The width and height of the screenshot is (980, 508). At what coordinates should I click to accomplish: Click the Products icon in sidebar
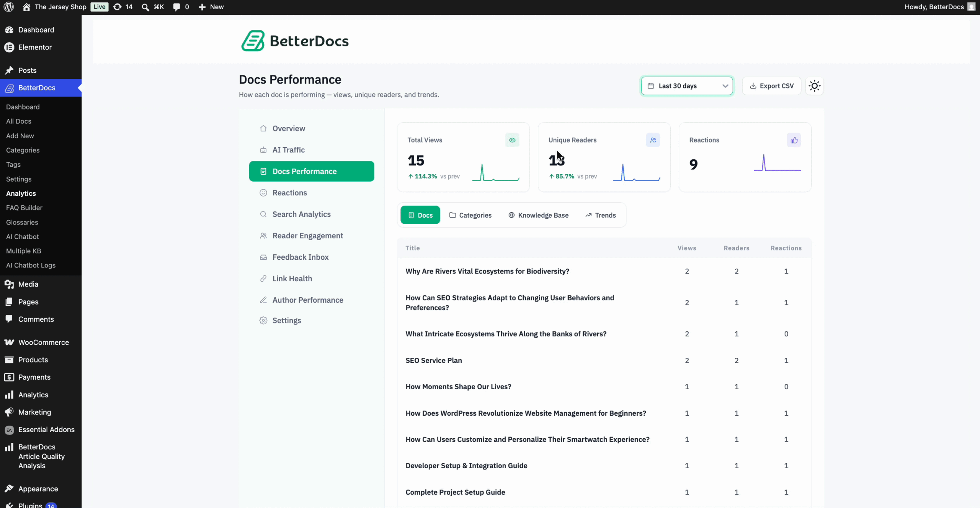[9, 359]
